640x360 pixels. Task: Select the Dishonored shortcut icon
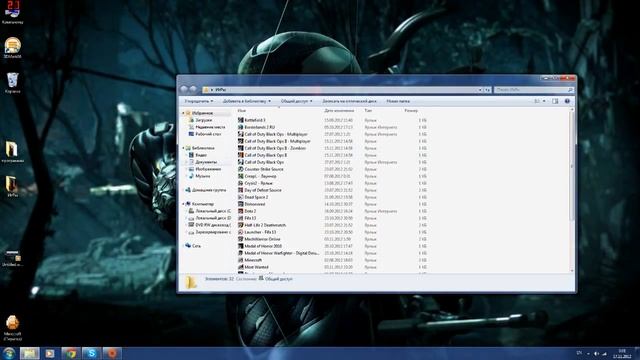point(240,204)
